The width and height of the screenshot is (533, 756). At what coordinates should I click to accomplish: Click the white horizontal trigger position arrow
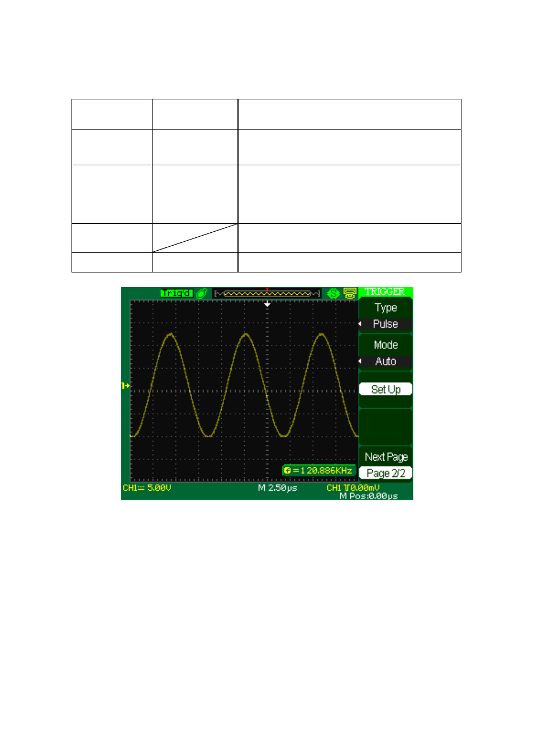point(267,304)
